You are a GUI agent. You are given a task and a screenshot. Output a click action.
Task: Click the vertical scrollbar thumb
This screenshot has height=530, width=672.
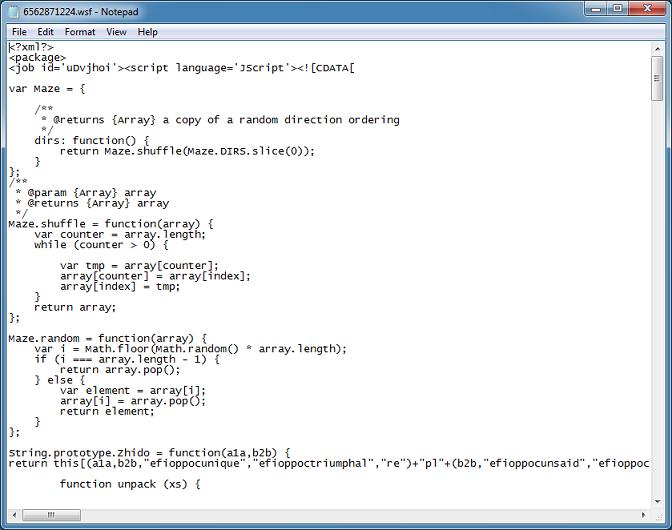pos(657,78)
